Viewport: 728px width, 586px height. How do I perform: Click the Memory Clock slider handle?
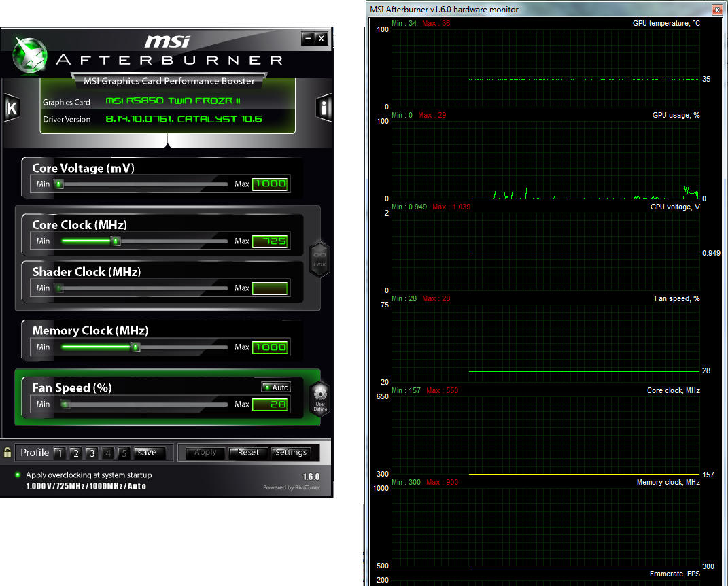pyautogui.click(x=135, y=347)
